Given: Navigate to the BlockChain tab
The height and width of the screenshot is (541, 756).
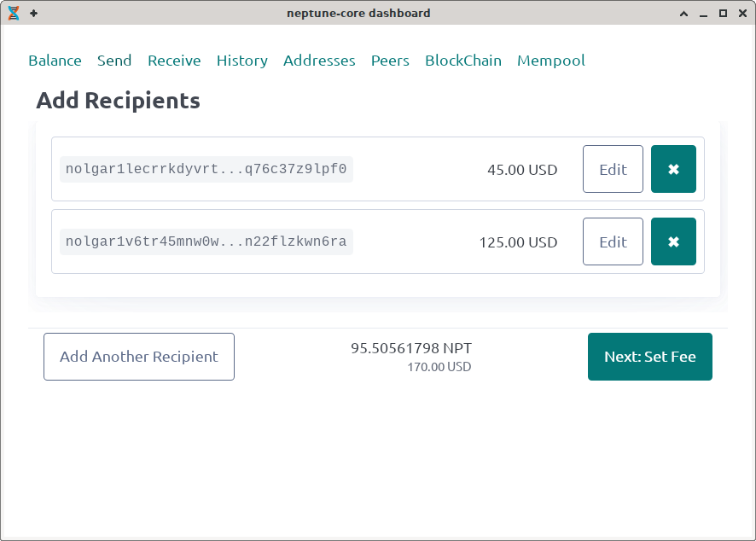Looking at the screenshot, I should [x=463, y=61].
